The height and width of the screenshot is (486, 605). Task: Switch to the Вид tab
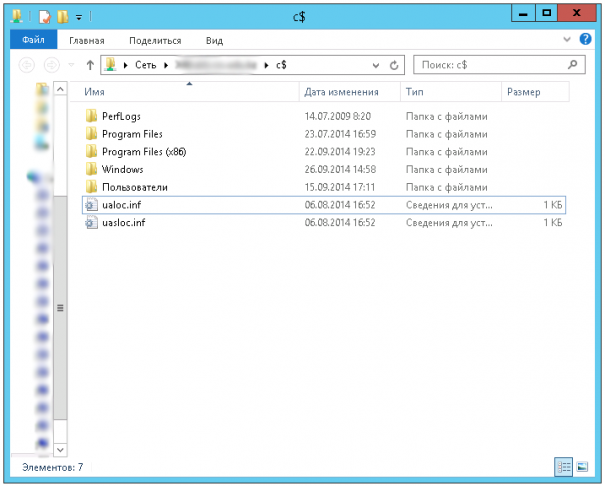point(214,41)
